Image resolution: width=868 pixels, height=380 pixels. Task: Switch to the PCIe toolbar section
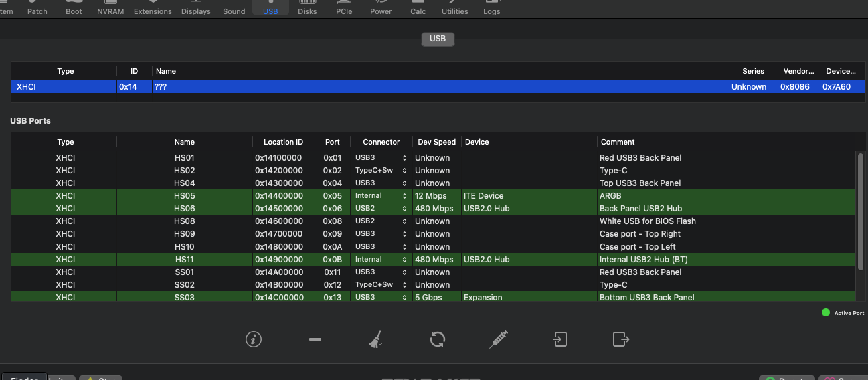344,8
